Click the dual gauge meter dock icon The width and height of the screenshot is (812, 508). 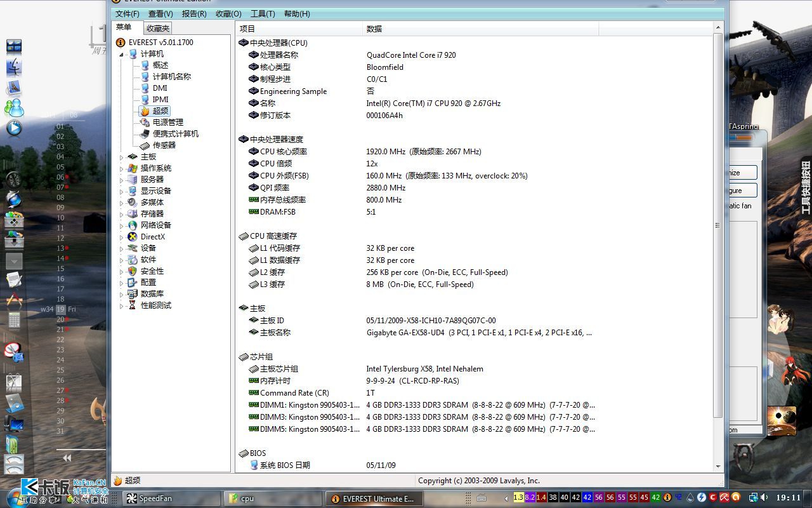click(14, 464)
